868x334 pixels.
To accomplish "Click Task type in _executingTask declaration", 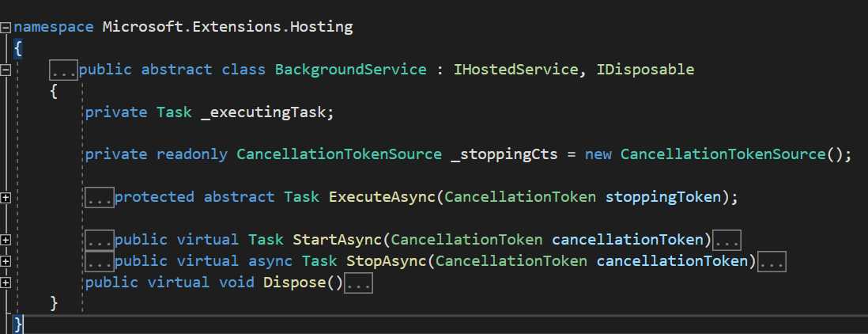I will coord(174,112).
